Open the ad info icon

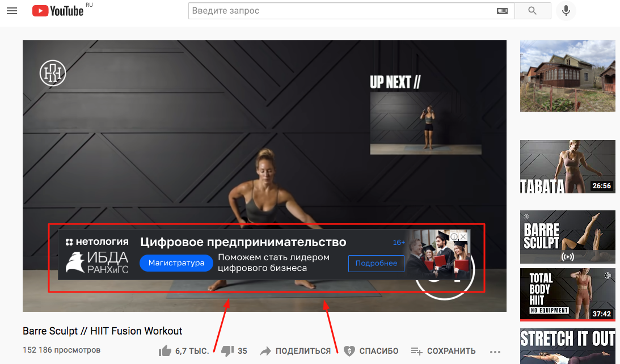click(454, 236)
